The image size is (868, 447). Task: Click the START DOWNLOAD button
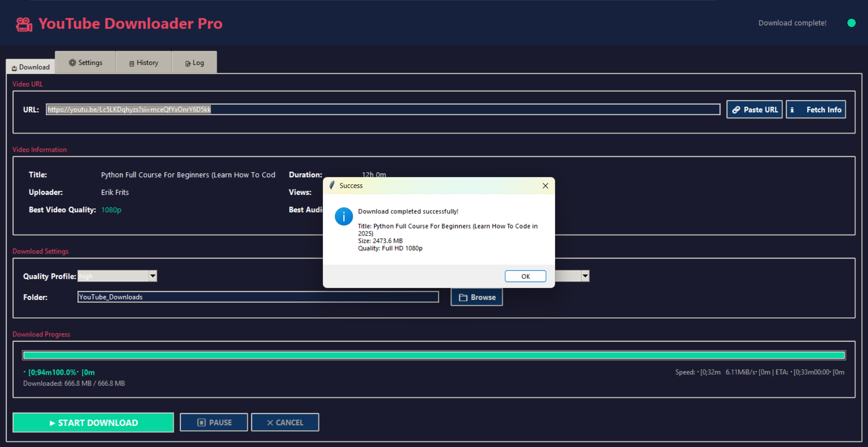click(x=93, y=423)
